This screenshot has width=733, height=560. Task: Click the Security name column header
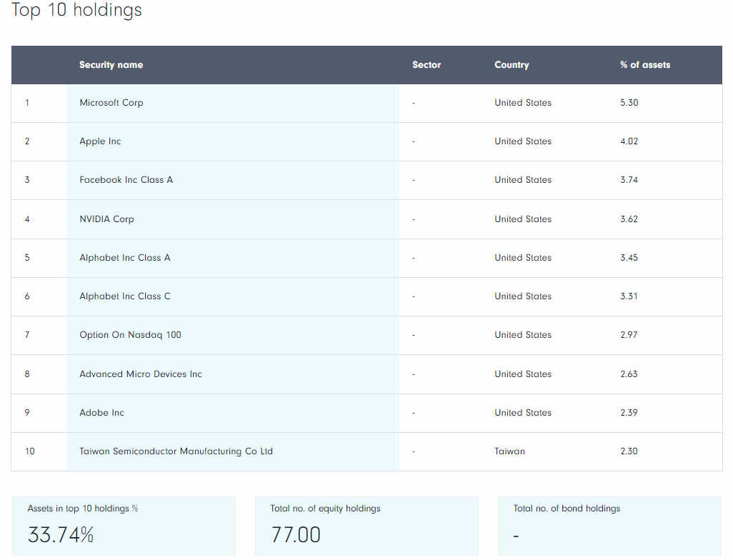click(x=111, y=65)
